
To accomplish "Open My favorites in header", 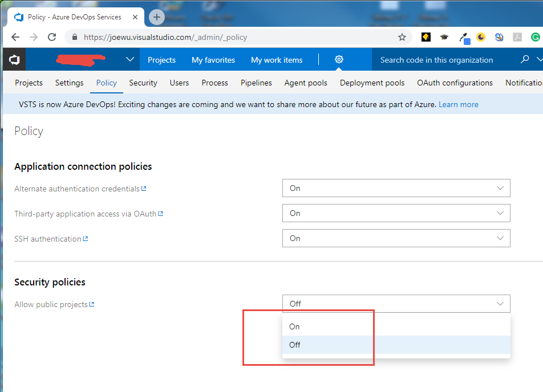I will tap(213, 60).
